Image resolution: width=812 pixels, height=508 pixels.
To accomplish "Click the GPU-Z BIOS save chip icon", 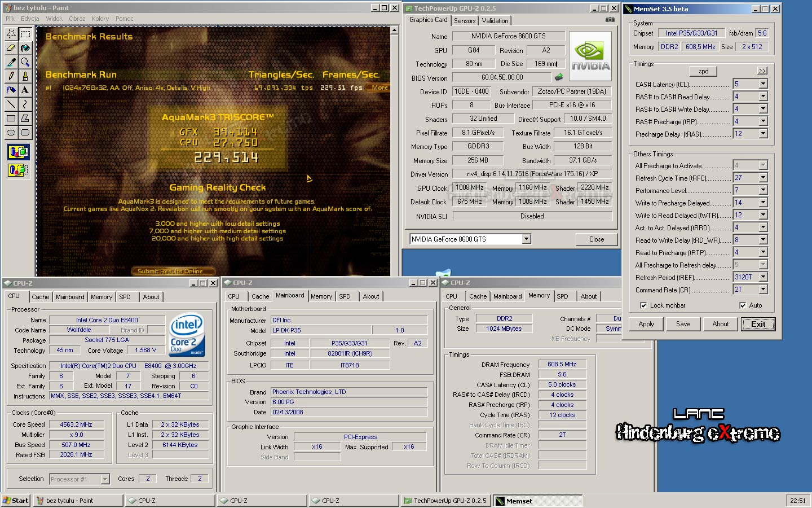I will 559,77.
